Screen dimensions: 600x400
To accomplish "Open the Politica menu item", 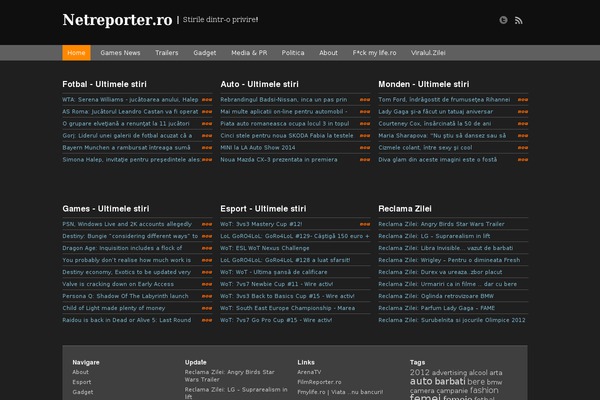I will pos(293,53).
